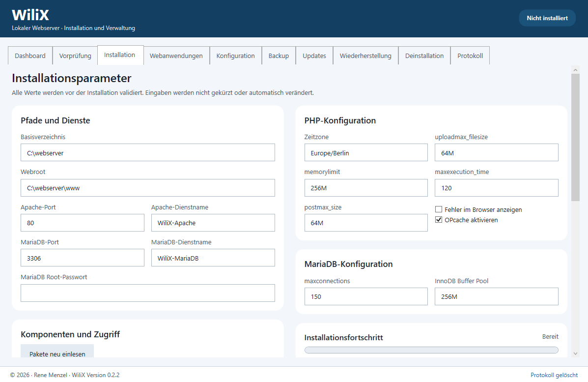Viewport: 588px width, 382px height.
Task: Click the PHP-Konfiguration heading
Action: 340,120
